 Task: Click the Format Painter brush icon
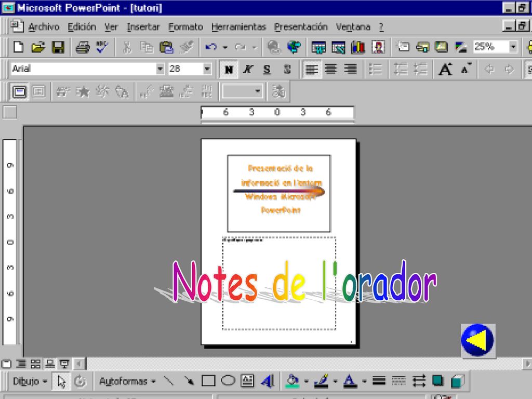pyautogui.click(x=187, y=47)
